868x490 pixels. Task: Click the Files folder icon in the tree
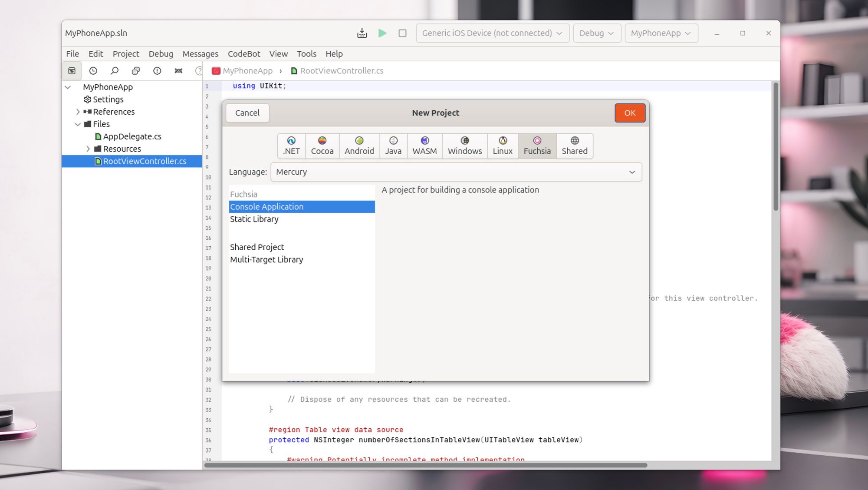tap(87, 124)
